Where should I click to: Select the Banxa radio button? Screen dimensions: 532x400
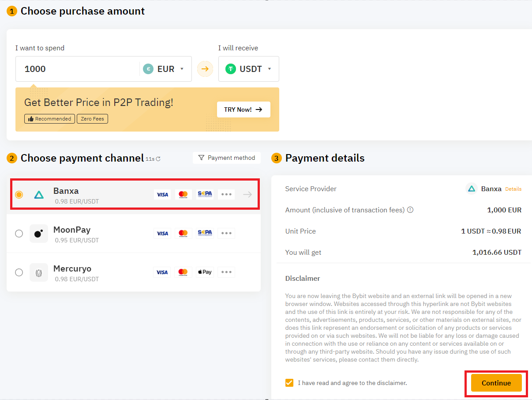(x=19, y=195)
